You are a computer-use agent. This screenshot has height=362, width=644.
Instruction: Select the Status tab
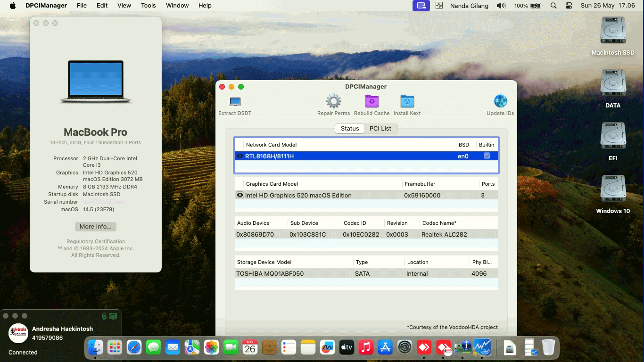(350, 128)
